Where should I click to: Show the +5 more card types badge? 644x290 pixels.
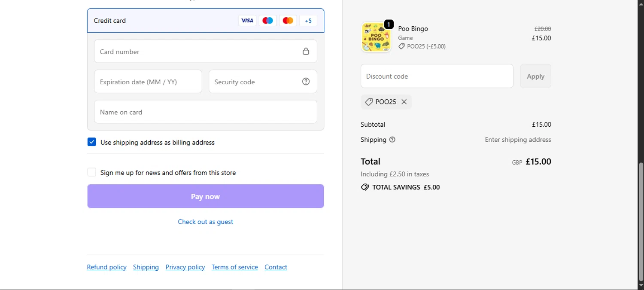pyautogui.click(x=308, y=21)
